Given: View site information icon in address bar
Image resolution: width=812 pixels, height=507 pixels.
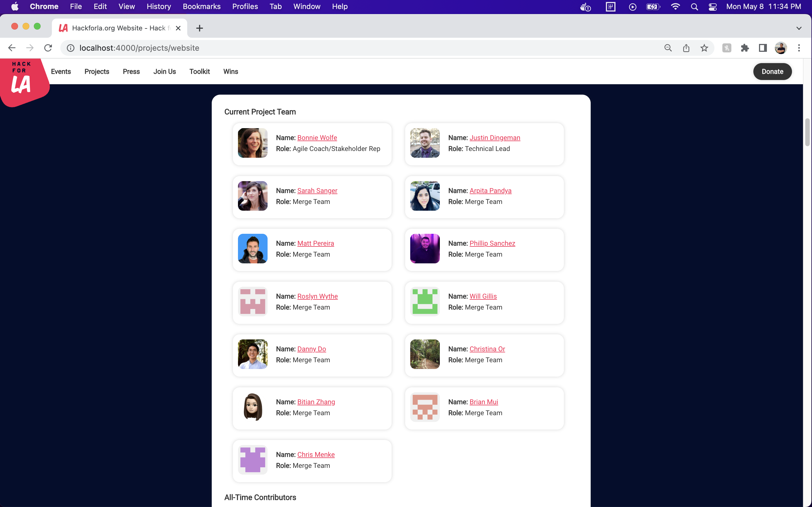Looking at the screenshot, I should point(70,48).
